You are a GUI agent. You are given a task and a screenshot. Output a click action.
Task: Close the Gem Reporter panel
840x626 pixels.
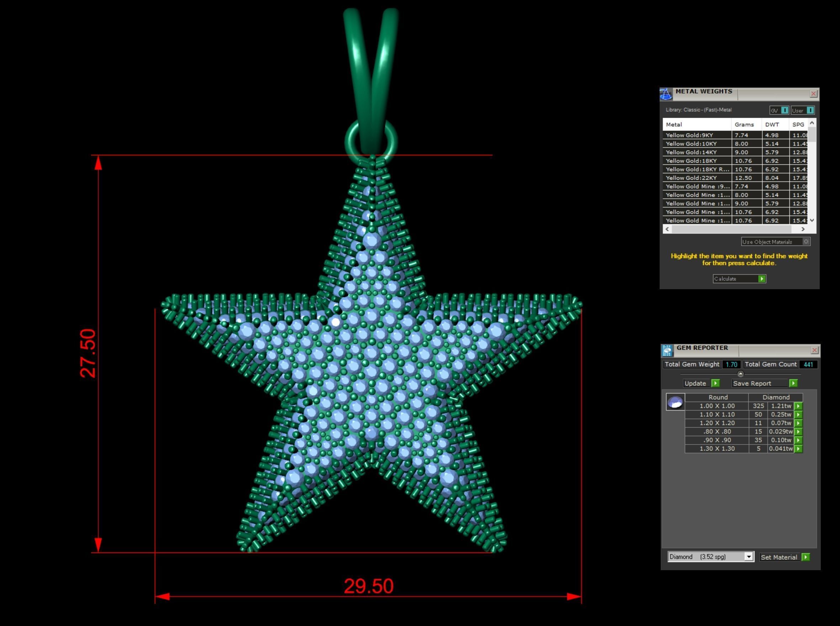coord(815,350)
